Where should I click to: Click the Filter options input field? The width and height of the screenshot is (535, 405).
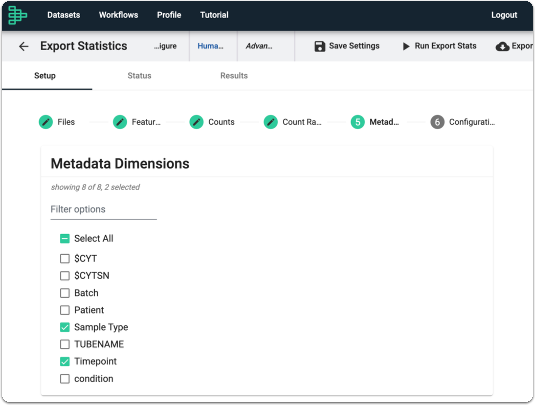click(103, 209)
